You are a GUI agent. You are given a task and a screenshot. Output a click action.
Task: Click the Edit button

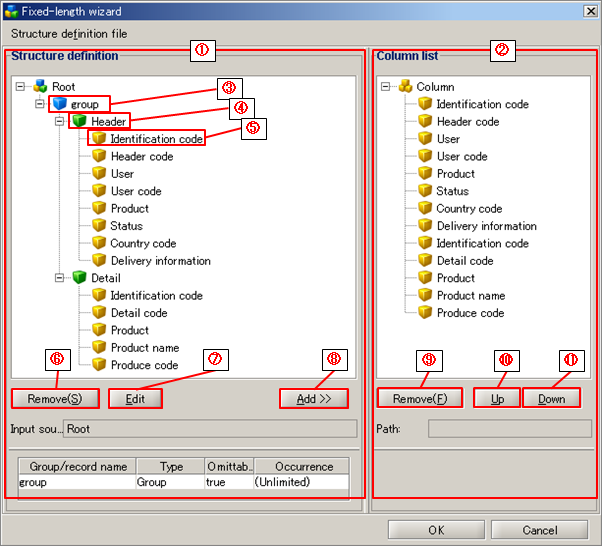click(x=128, y=398)
